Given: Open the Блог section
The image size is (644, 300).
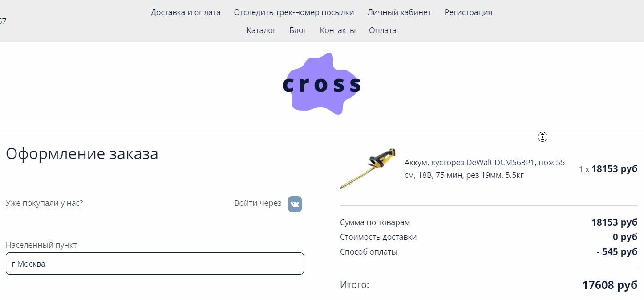Looking at the screenshot, I should 298,30.
